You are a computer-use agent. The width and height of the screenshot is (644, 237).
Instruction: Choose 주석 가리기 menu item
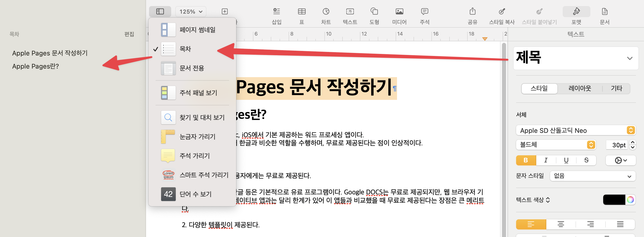(x=192, y=156)
